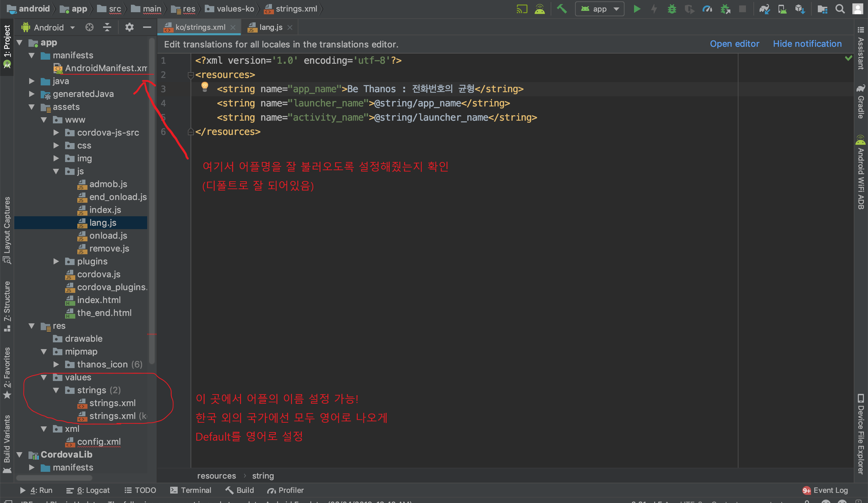
Task: Open the SDK Manager icon
Action: pyautogui.click(x=800, y=9)
